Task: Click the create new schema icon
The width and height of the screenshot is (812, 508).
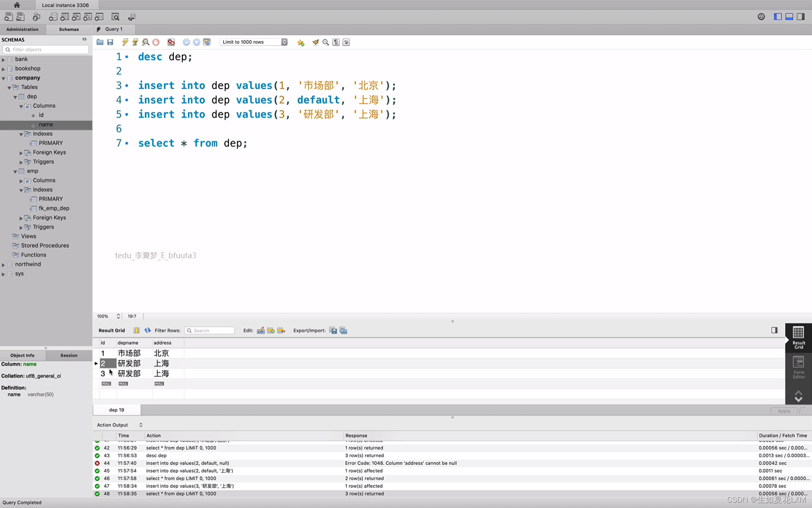Action: 53,17
